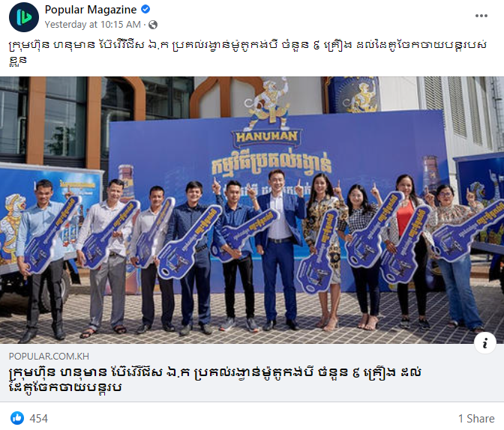Open the Popular Magazine page name
The height and width of the screenshot is (430, 504).
tap(91, 10)
